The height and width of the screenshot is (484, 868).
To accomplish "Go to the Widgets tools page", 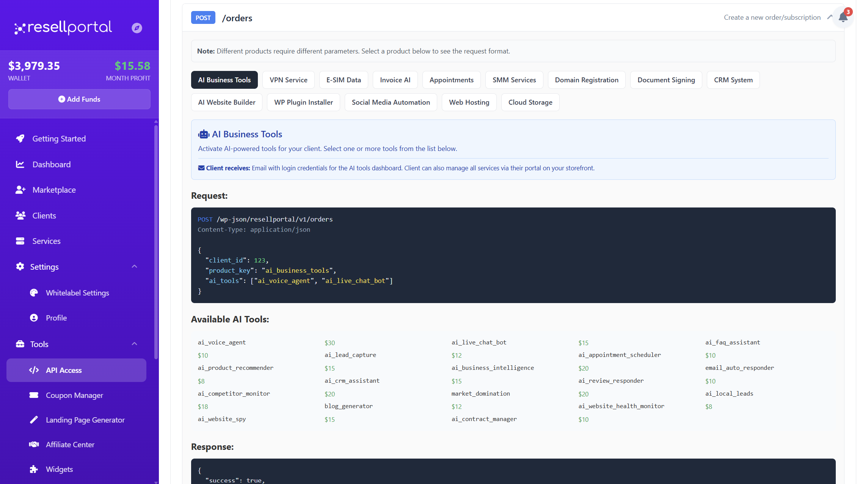I will pos(59,469).
